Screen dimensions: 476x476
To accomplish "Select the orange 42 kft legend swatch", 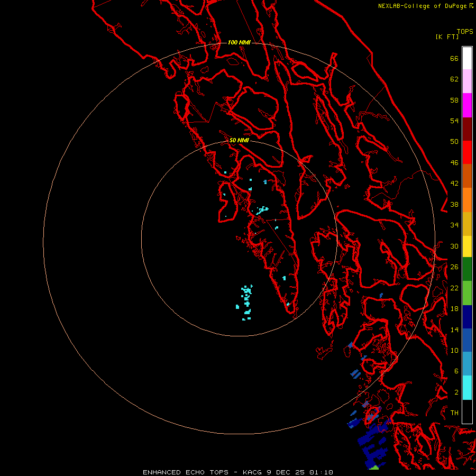I will (467, 200).
